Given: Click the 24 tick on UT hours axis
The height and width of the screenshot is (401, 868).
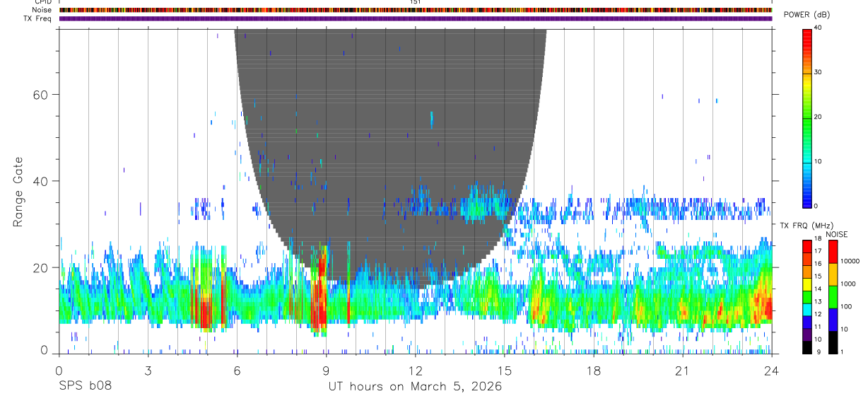Looking at the screenshot, I should pos(771,371).
